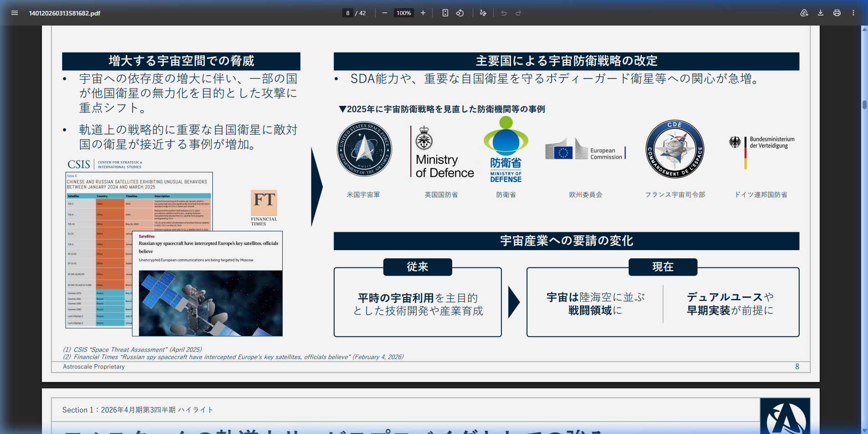This screenshot has width=868, height=434.
Task: Click the satellite article photo
Action: tap(211, 303)
